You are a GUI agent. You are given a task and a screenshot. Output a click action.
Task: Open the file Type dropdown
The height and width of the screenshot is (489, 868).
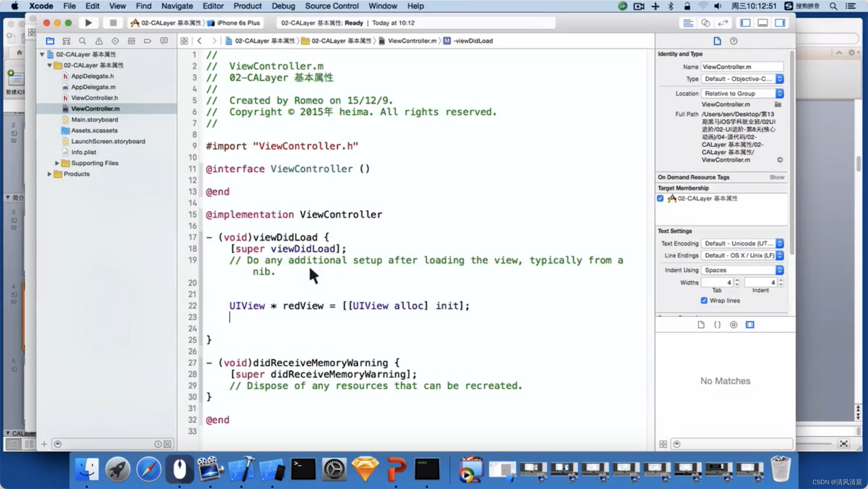click(x=743, y=79)
